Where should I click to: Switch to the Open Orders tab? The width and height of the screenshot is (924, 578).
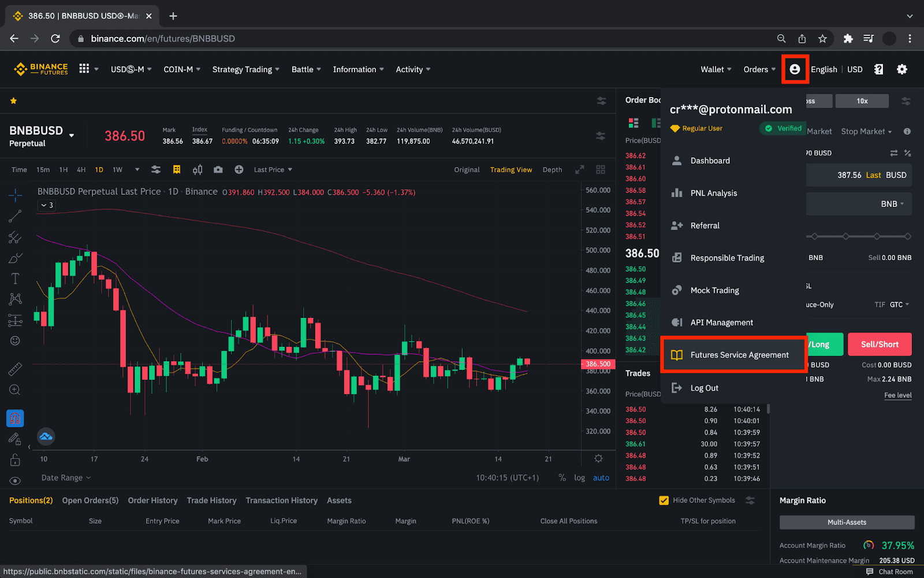tap(90, 501)
